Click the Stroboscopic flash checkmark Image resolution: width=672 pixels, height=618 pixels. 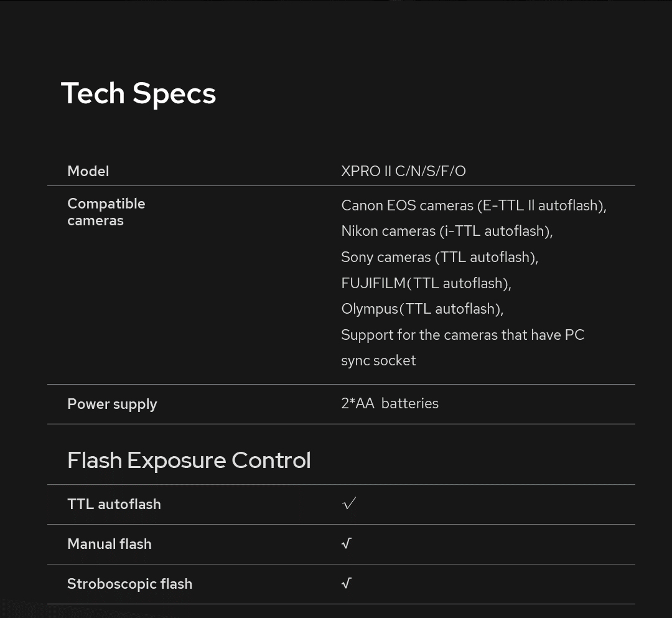[347, 583]
